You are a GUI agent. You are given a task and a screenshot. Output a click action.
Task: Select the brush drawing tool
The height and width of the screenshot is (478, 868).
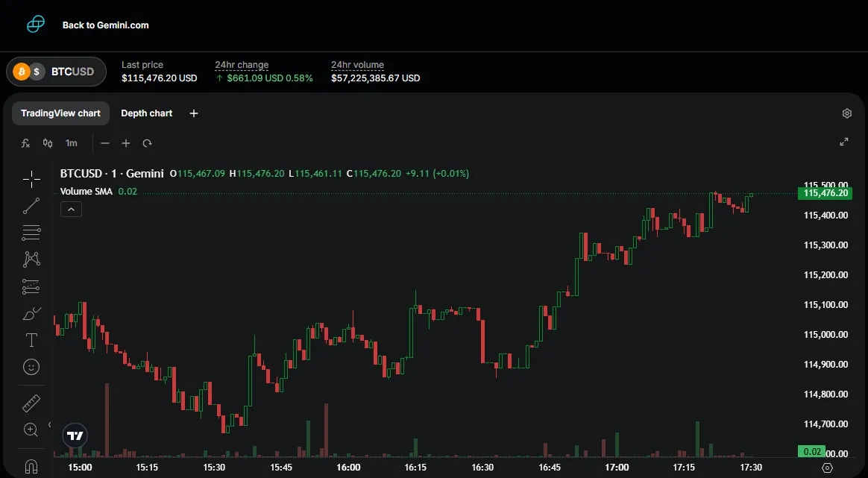click(31, 313)
